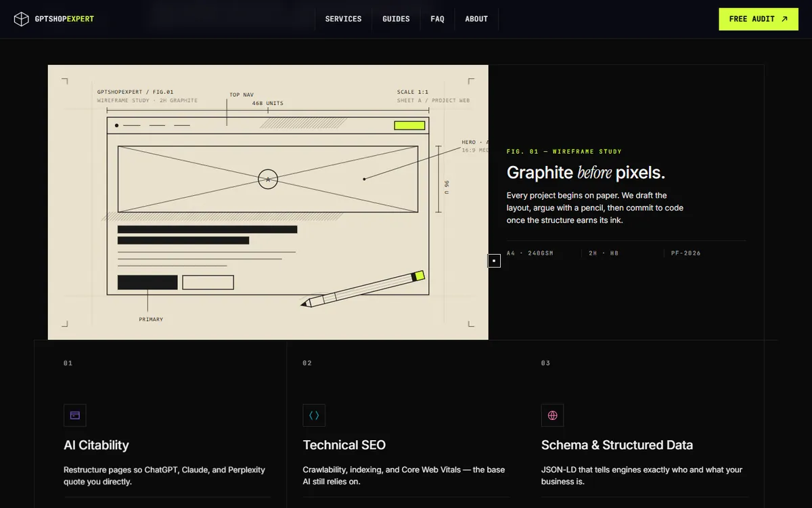Click the GPTShopExpert cube logo icon
Screen dimensions: 812x508
pyautogui.click(x=22, y=19)
